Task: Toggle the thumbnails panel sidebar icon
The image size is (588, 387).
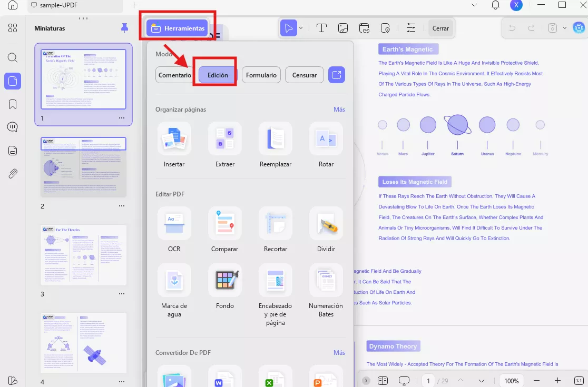Action: 12,81
